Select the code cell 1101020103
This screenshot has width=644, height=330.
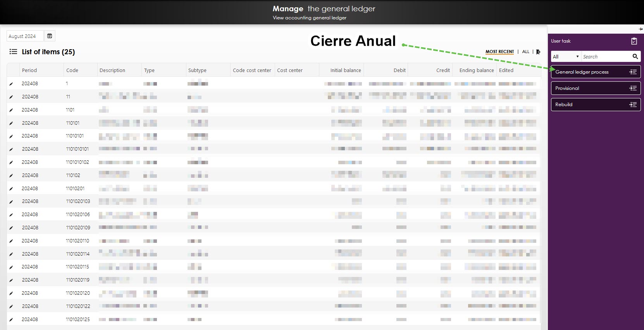tap(78, 201)
